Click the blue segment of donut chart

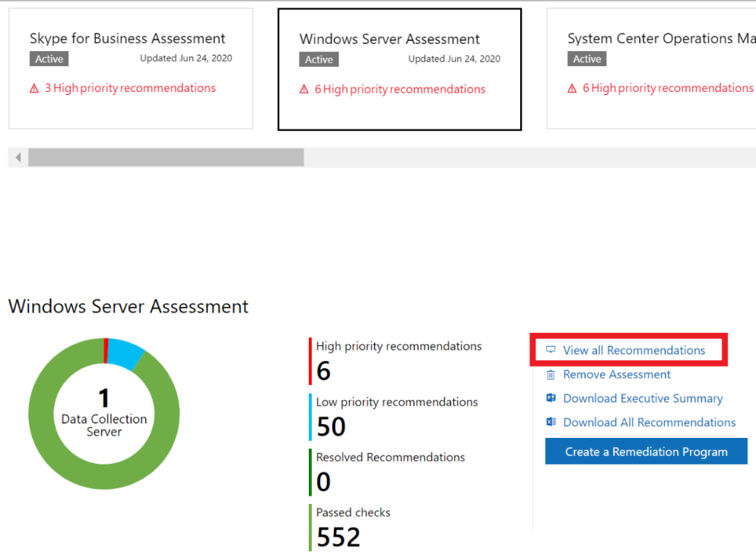click(x=124, y=354)
